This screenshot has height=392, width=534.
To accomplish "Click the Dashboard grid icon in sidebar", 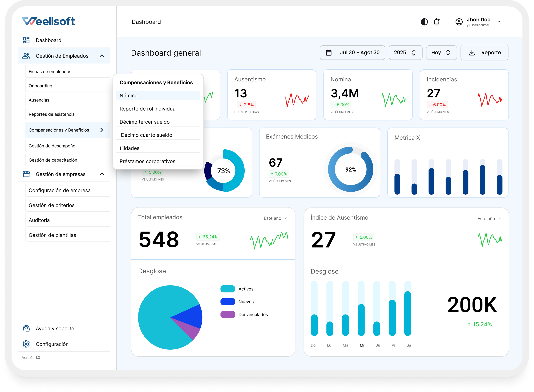I will pos(26,40).
